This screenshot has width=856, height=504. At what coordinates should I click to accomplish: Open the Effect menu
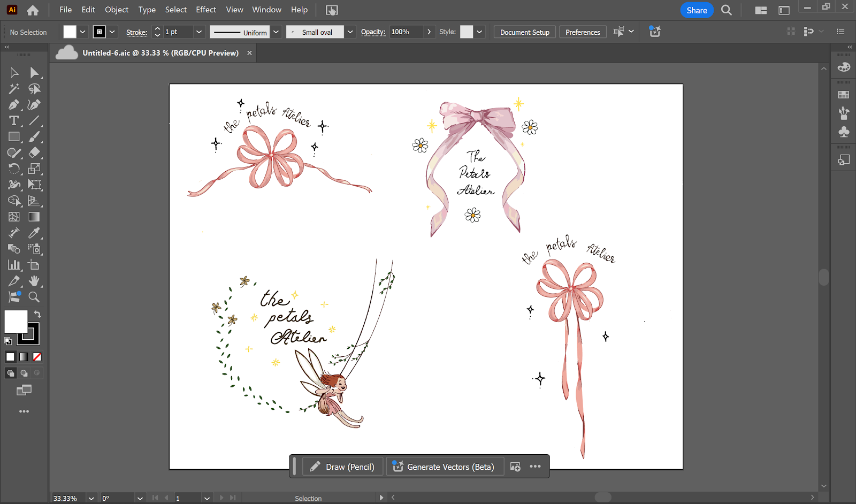click(x=206, y=10)
